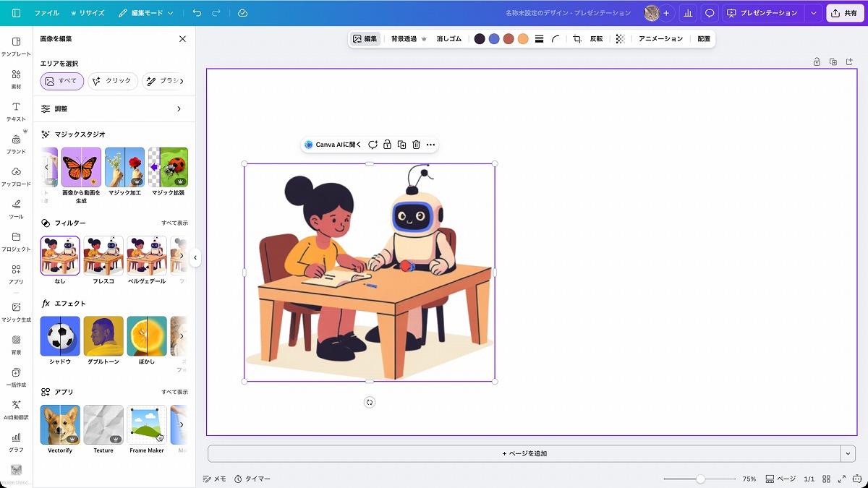Duplicate the image from the floating toolbar
This screenshot has width=868, height=488.
pos(401,145)
